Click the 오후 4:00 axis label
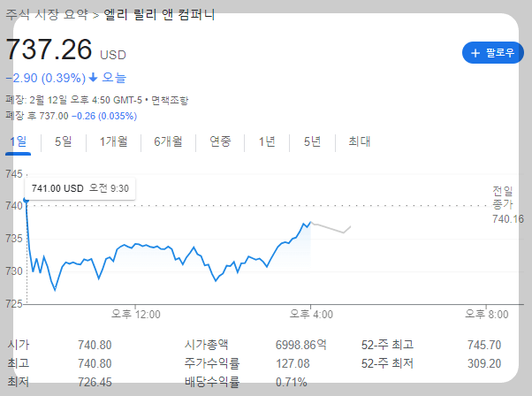Viewport: 532px width, 396px height. point(311,314)
